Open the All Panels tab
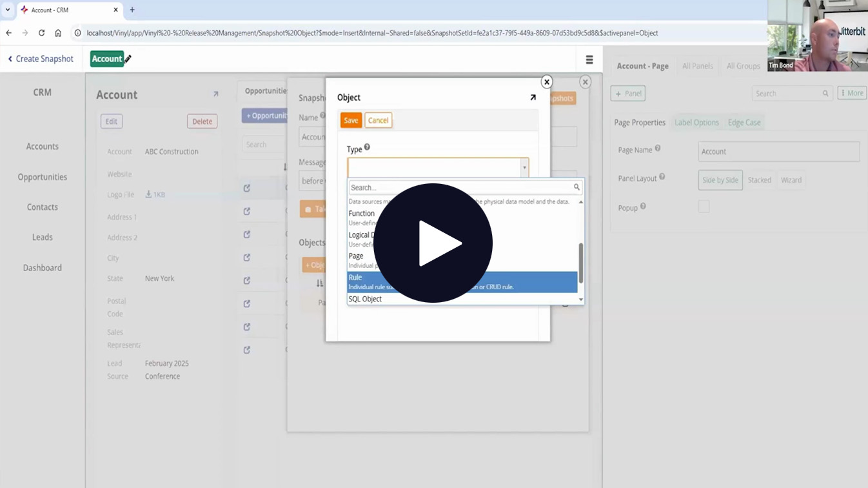The image size is (868, 488). pos(697,66)
